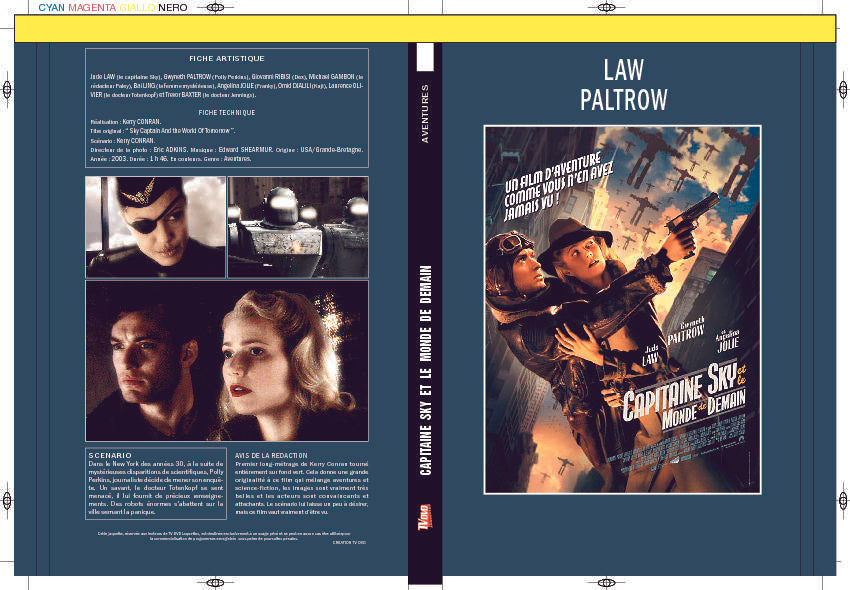Image resolution: width=850 pixels, height=590 pixels.
Task: Click the spine title CAPITAINE SKY ET LE MONDE DE DEMAIN
Action: point(426,370)
